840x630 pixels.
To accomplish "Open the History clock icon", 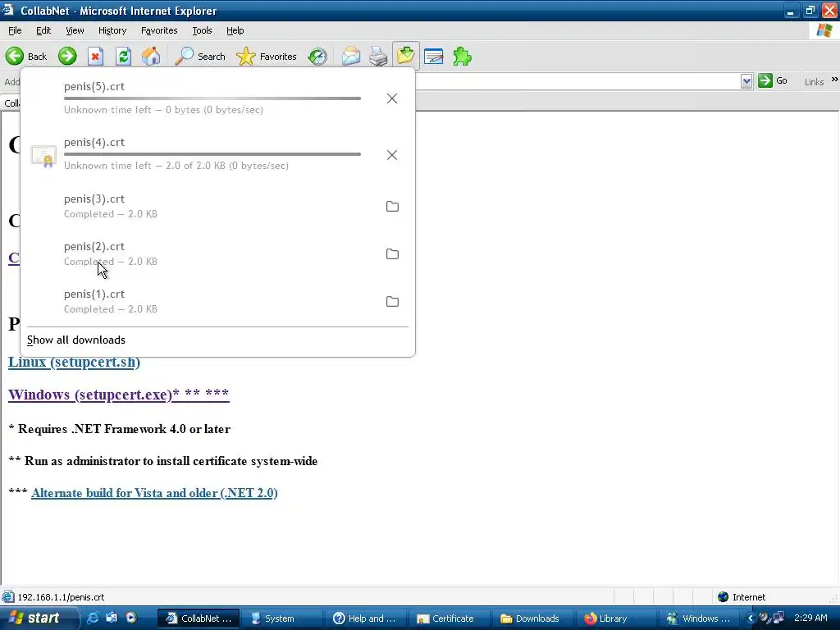I will click(317, 57).
